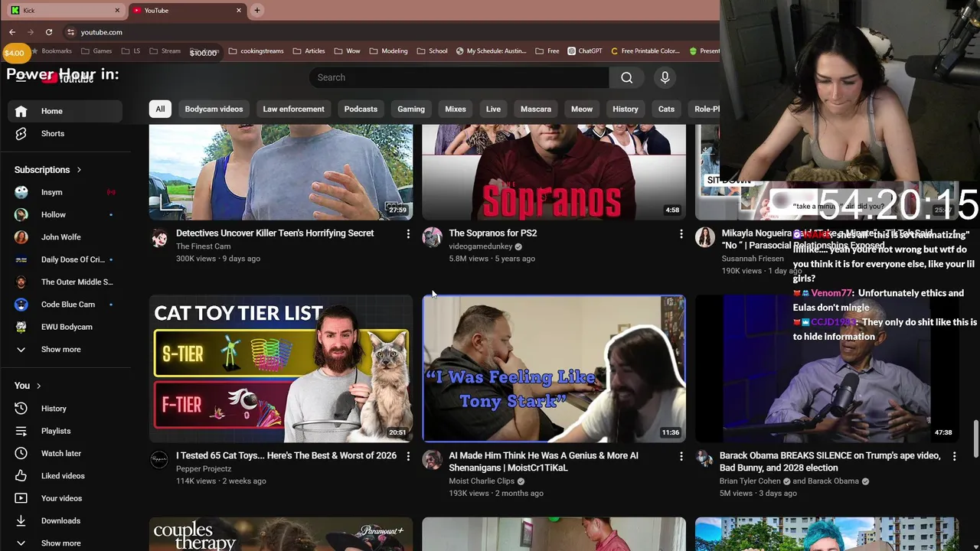Open Your videos page

pos(65,498)
